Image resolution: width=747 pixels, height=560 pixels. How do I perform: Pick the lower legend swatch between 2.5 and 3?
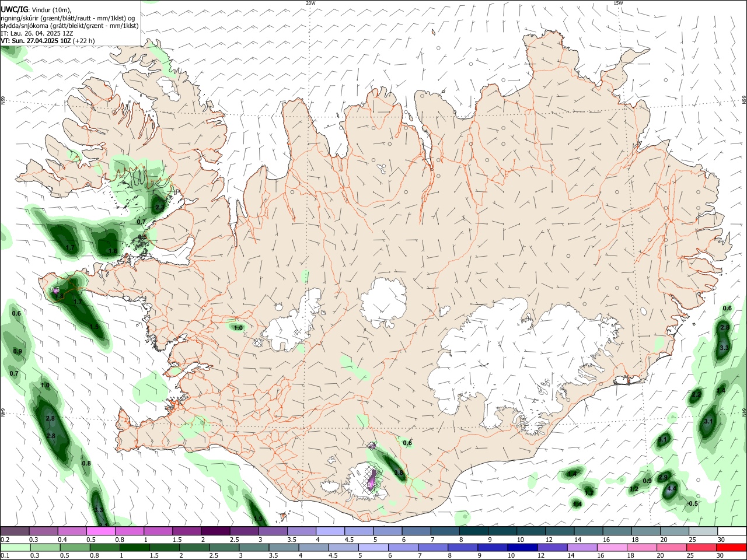[224, 548]
